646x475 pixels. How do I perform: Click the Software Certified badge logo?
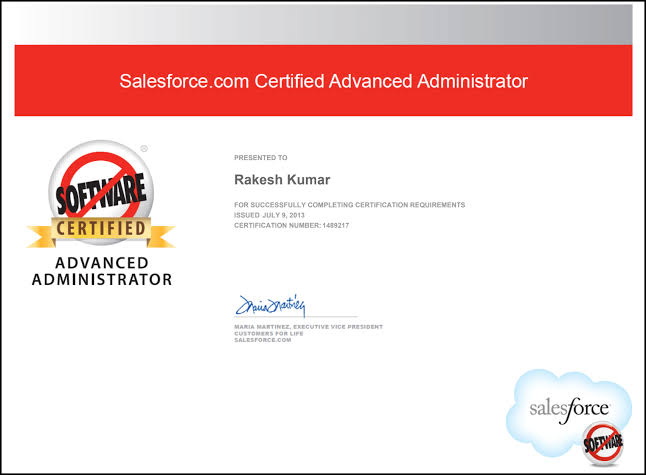[101, 194]
